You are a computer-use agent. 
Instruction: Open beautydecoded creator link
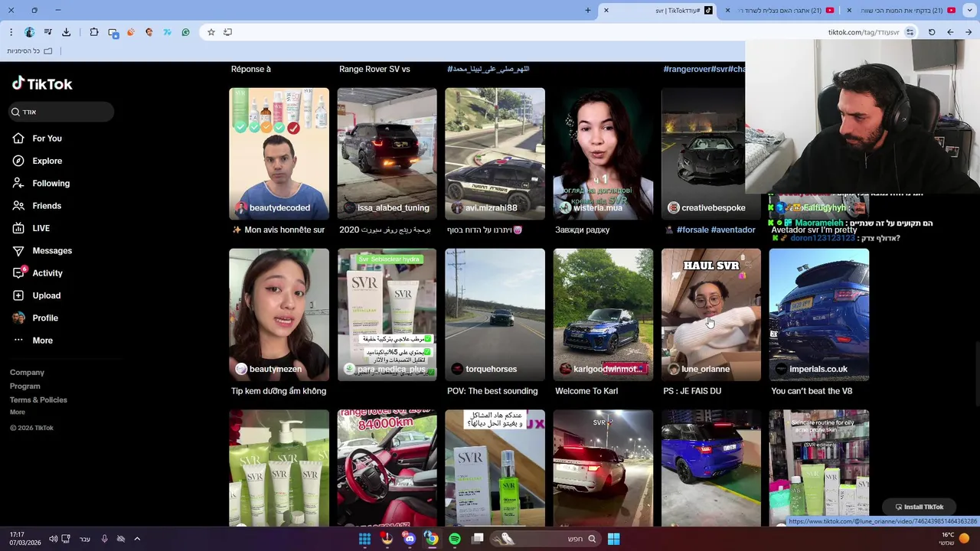pos(279,208)
